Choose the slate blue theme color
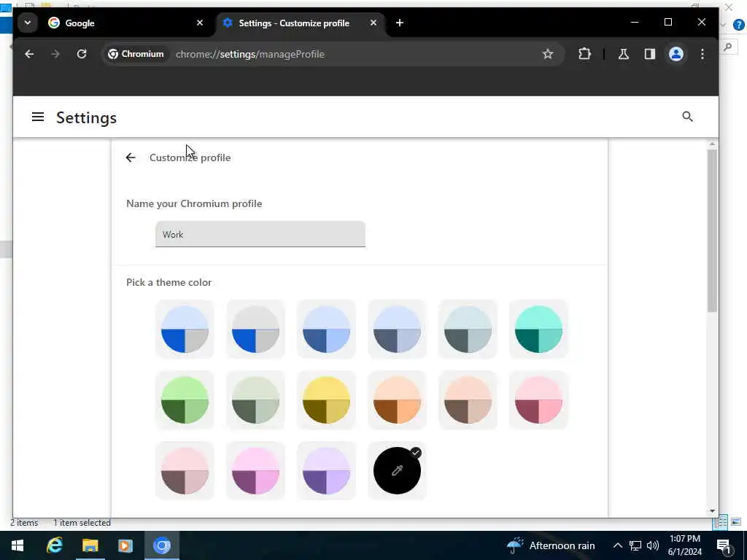The image size is (747, 560). pos(397,329)
